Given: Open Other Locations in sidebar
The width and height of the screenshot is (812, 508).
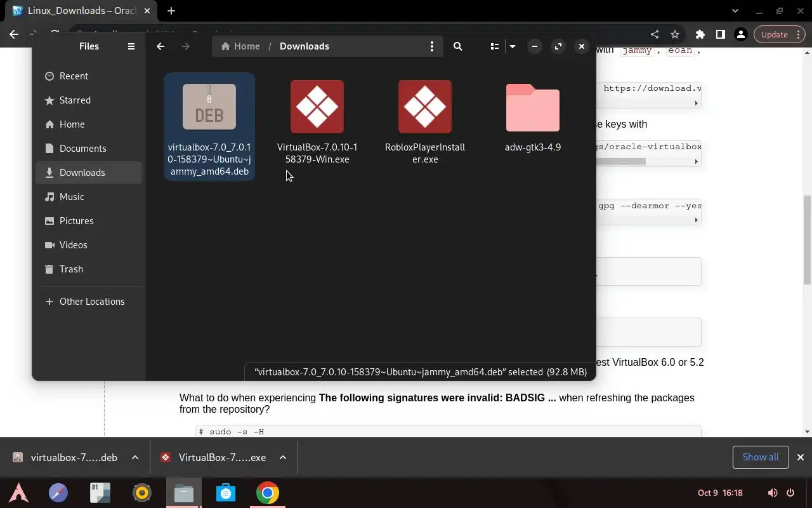Looking at the screenshot, I should [x=89, y=302].
